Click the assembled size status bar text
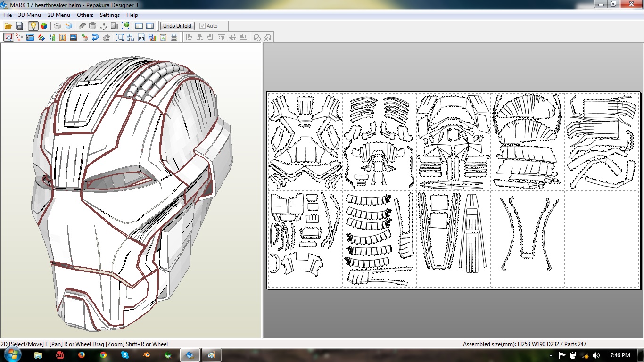 pyautogui.click(x=524, y=344)
